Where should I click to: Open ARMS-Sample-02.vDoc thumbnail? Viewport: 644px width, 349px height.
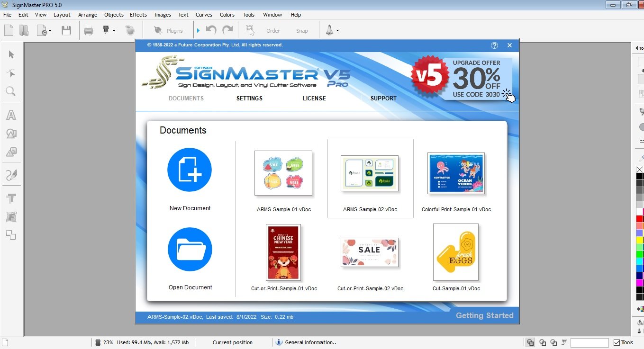pos(370,173)
